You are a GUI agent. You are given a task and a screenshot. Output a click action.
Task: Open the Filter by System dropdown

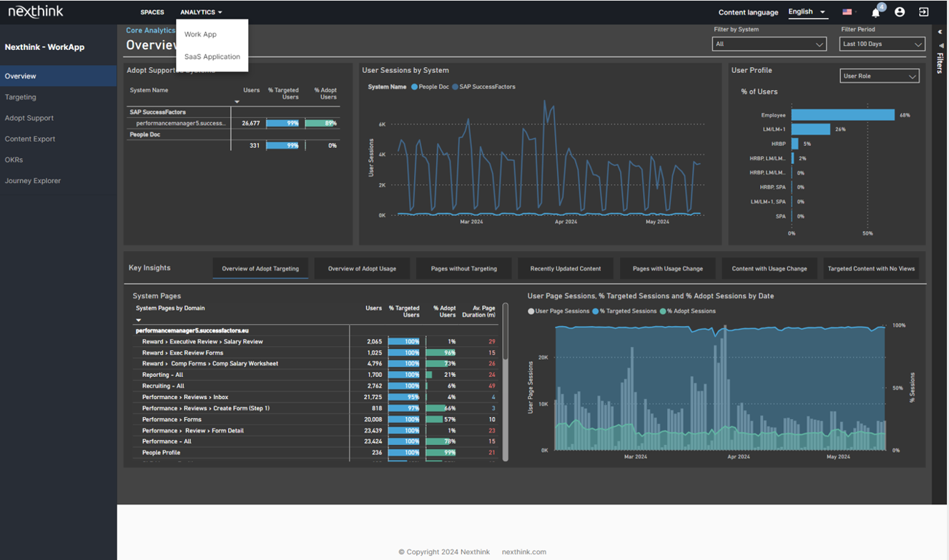pos(769,44)
